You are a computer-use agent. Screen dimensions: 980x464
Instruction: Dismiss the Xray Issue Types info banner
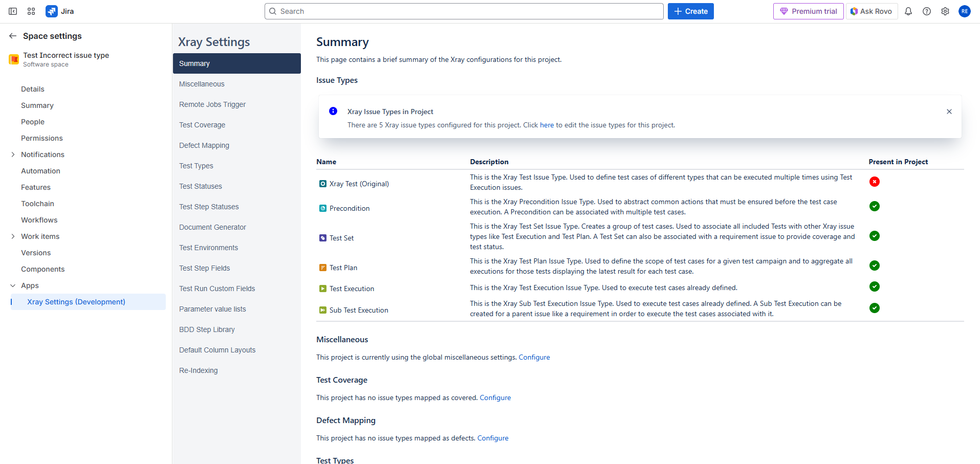pyautogui.click(x=949, y=112)
